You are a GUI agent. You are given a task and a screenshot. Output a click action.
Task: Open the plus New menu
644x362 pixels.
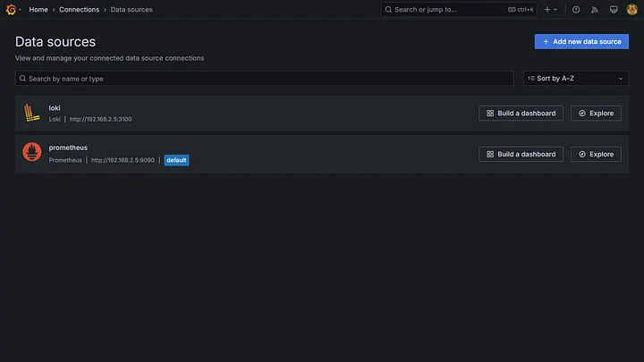coord(547,10)
